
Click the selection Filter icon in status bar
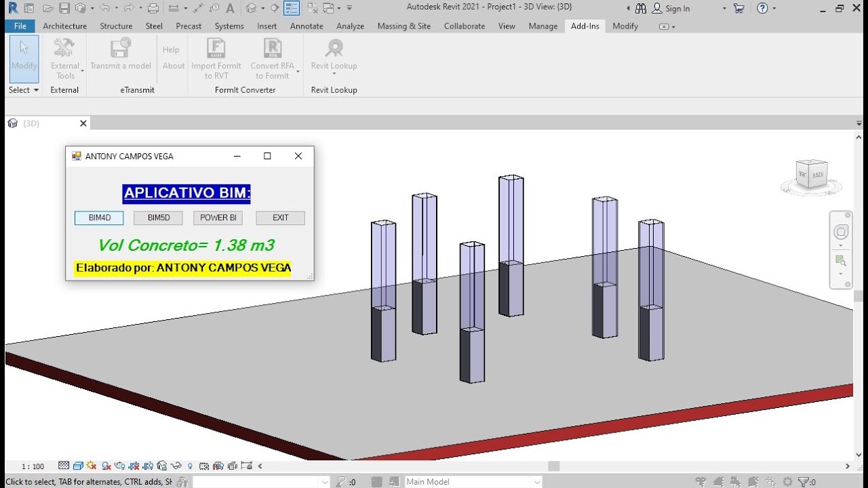coord(804,482)
